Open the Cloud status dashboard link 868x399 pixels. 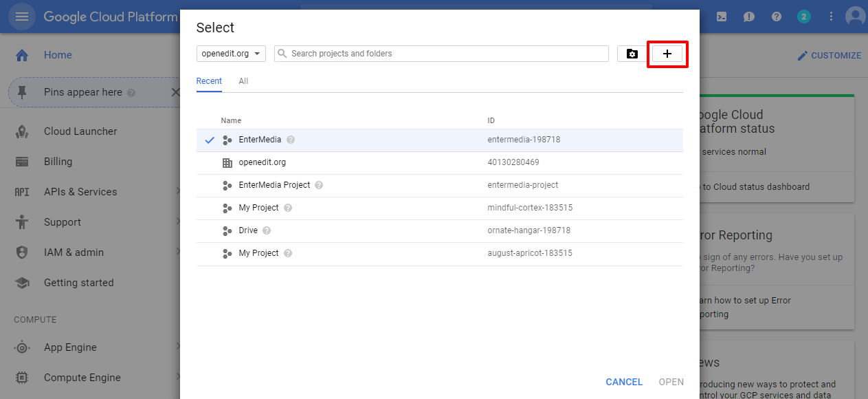point(755,187)
